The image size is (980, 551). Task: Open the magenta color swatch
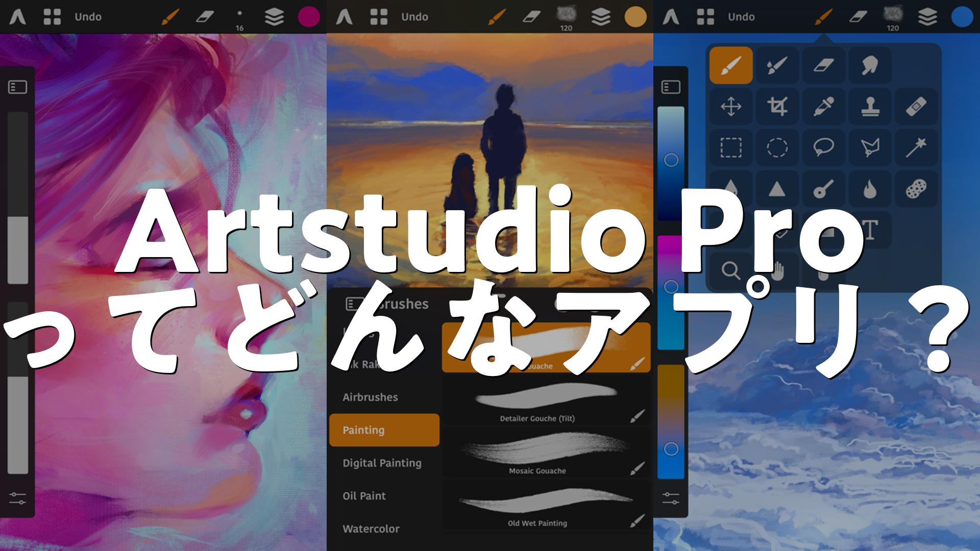pyautogui.click(x=309, y=17)
